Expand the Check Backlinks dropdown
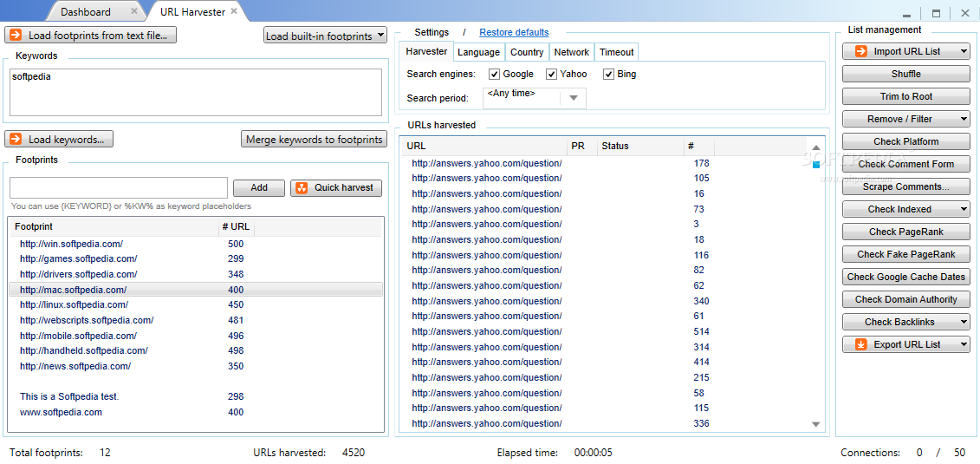 click(964, 322)
